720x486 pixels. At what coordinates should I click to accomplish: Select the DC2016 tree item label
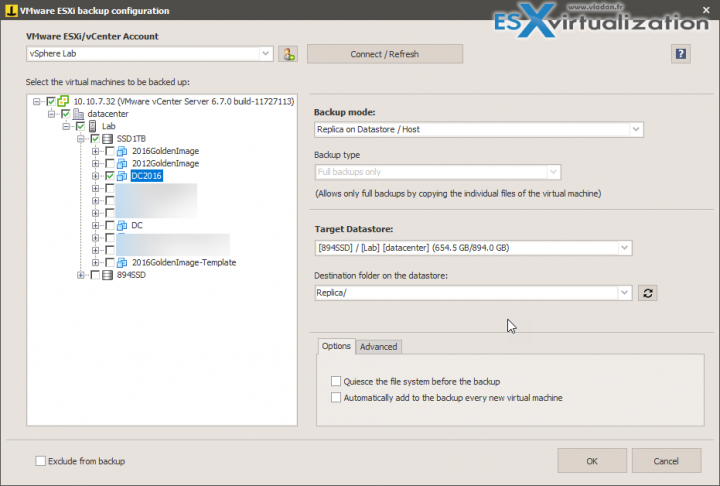(146, 175)
